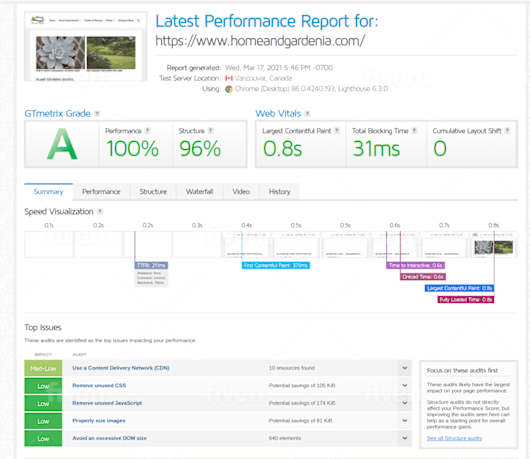Click the 640 elements text
Viewport: 530px width, 459px height.
pyautogui.click(x=285, y=438)
